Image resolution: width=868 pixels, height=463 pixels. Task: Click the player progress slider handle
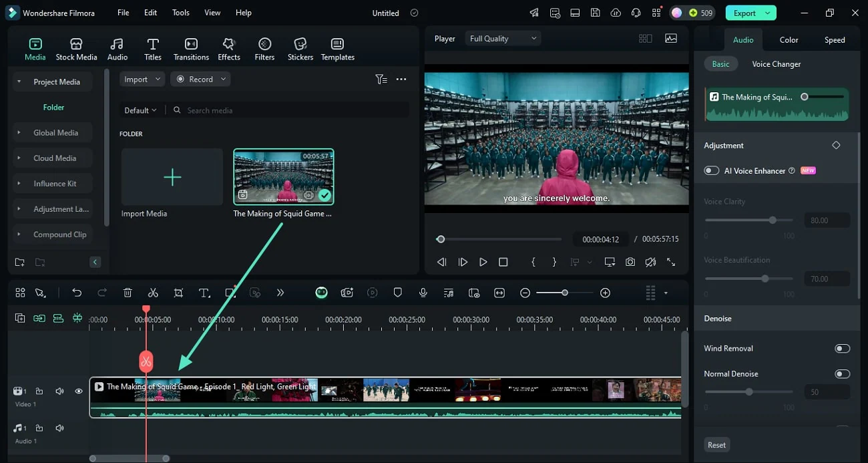pos(441,239)
